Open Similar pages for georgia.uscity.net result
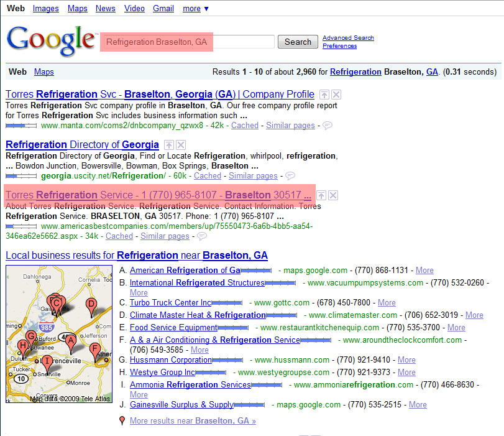 [253, 176]
